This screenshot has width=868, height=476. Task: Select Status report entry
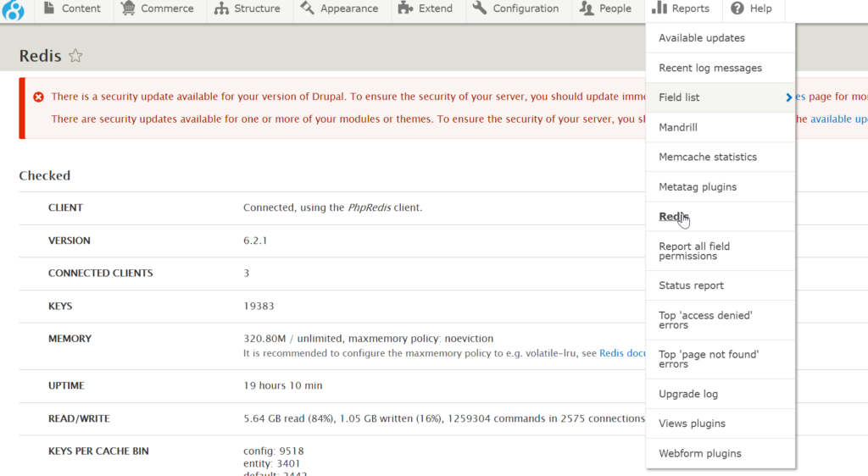[721, 285]
